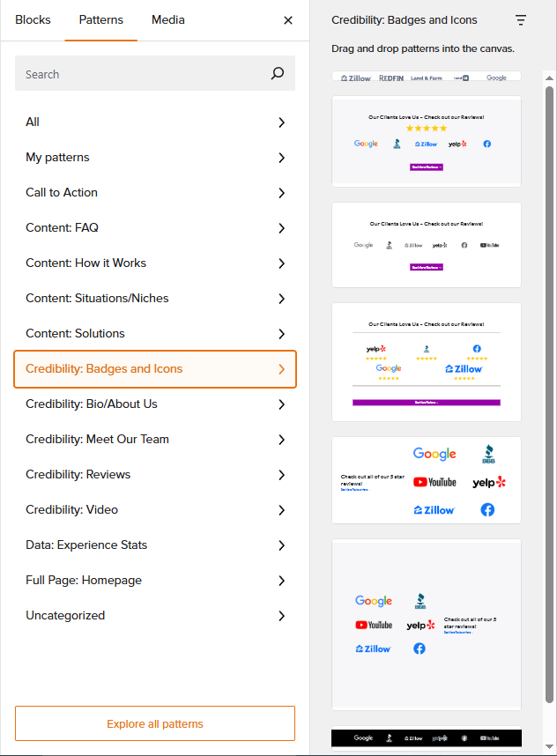This screenshot has height=756, width=557.
Task: Click the scrollbar up arrow
Action: [549, 78]
